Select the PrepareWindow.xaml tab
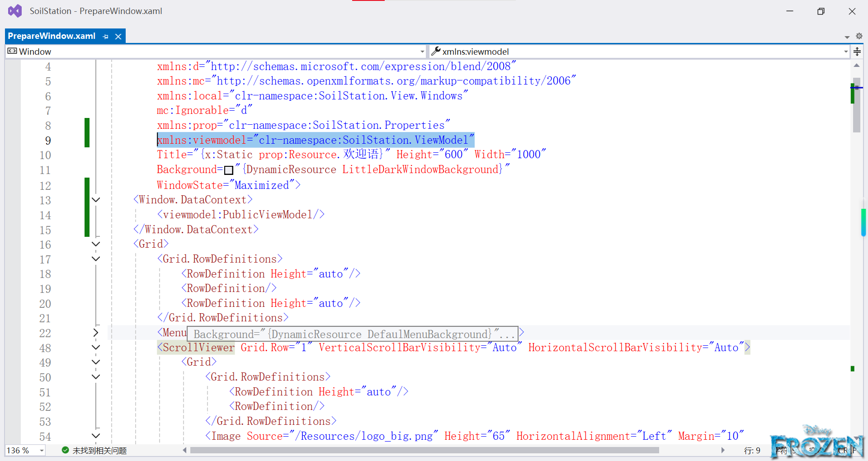This screenshot has height=461, width=868. pyautogui.click(x=51, y=36)
